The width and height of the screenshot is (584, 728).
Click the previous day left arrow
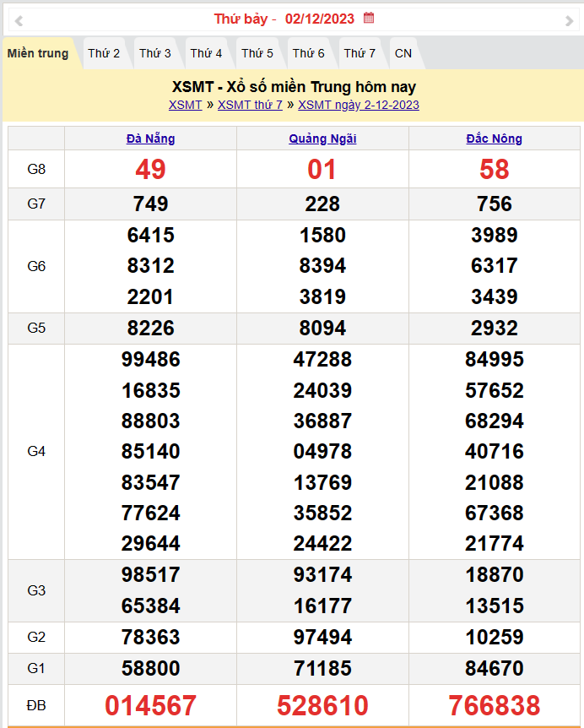coord(19,20)
